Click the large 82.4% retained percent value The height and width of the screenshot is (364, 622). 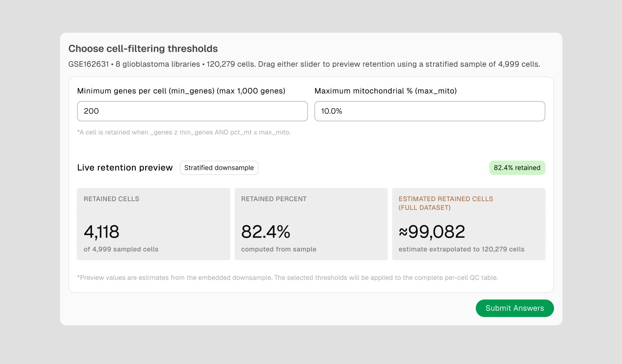(266, 232)
